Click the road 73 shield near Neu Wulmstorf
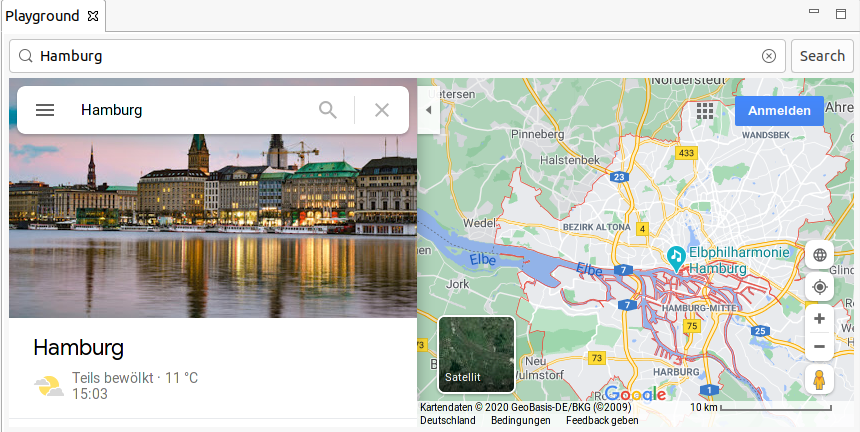 point(597,358)
